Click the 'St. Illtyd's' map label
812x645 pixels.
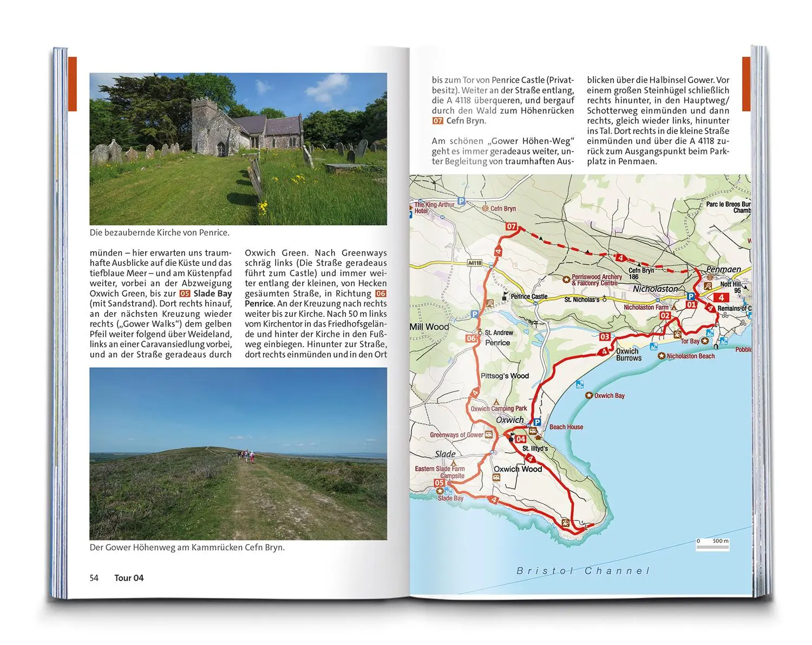click(535, 449)
